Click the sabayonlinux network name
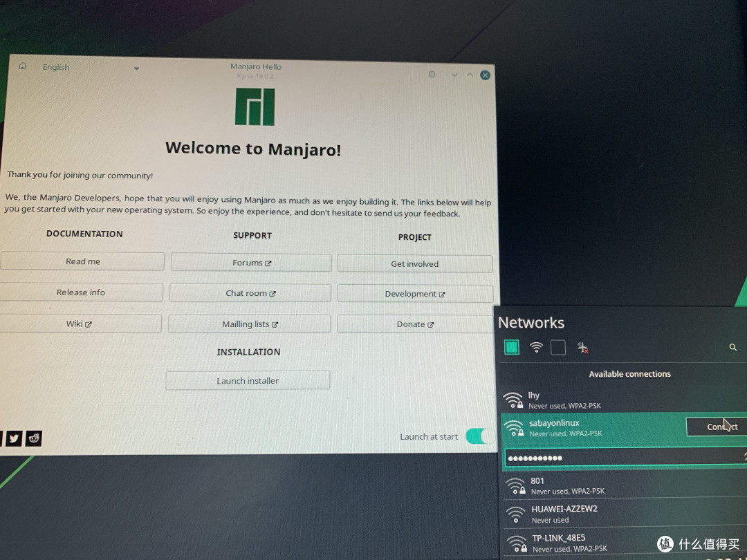The height and width of the screenshot is (560, 747). 554,423
